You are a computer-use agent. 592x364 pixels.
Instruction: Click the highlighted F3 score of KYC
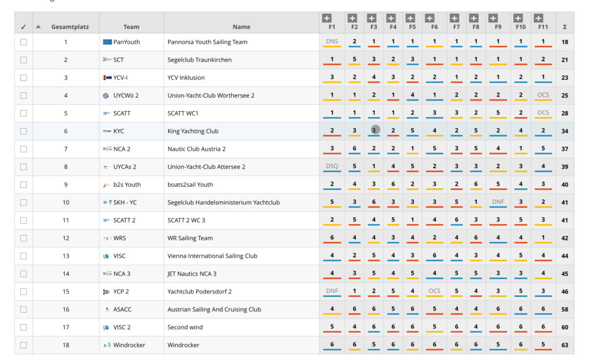(374, 130)
